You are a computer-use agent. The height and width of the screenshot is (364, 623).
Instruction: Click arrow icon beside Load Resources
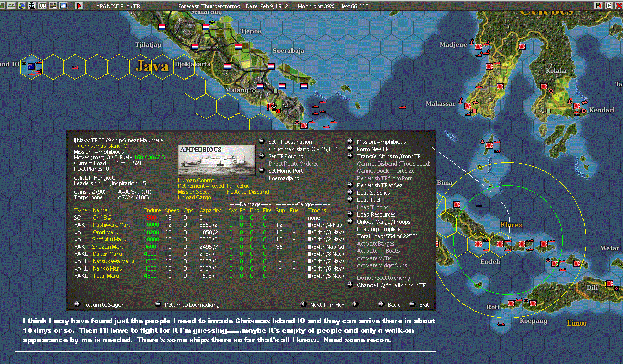point(350,214)
